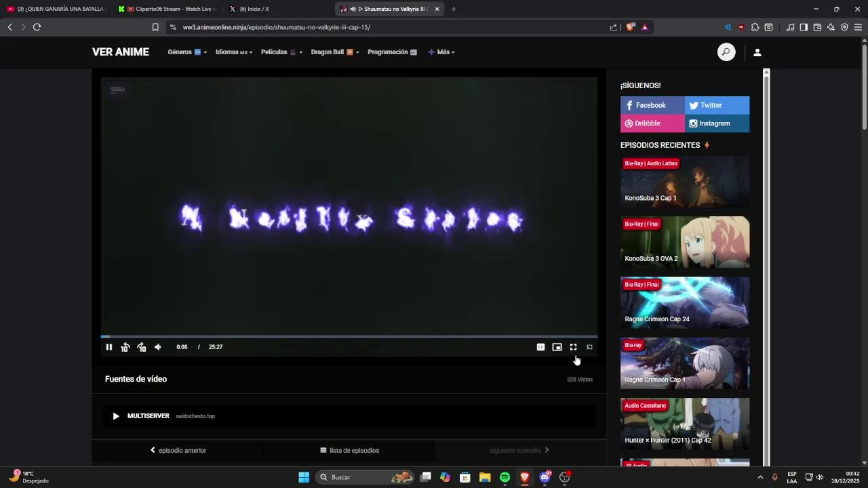Expand the Más menu
This screenshot has width=868, height=488.
[441, 52]
